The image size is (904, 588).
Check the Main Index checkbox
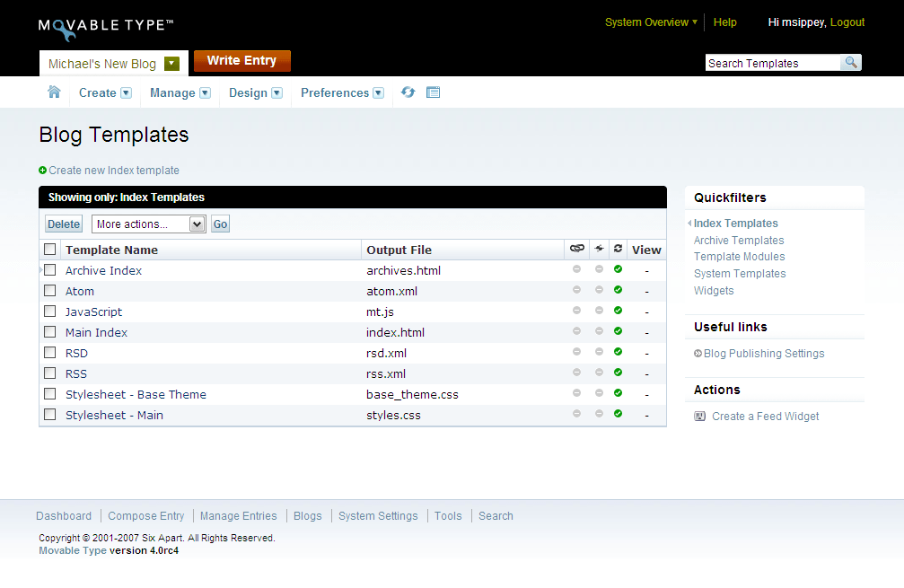50,332
